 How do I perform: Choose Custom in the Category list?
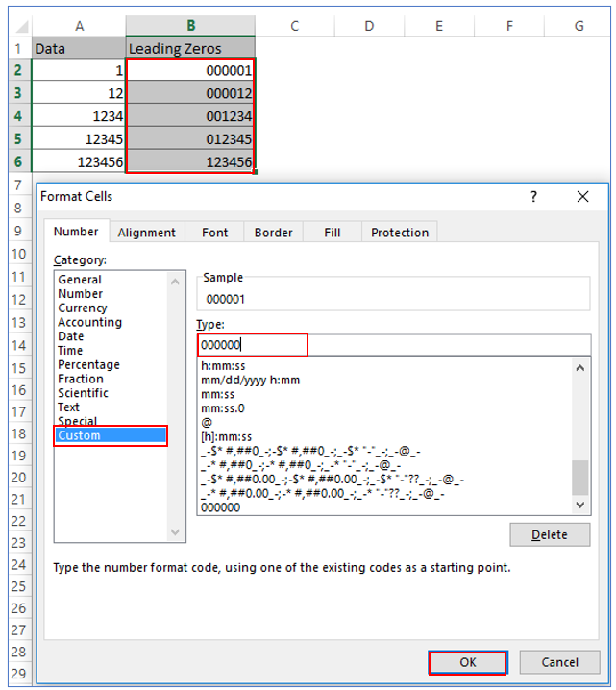click(110, 435)
